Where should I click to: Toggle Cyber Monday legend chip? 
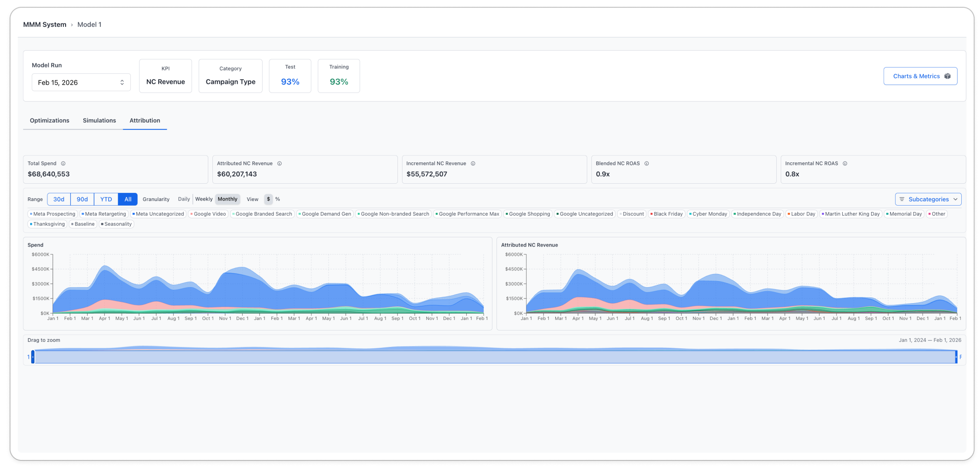point(708,214)
